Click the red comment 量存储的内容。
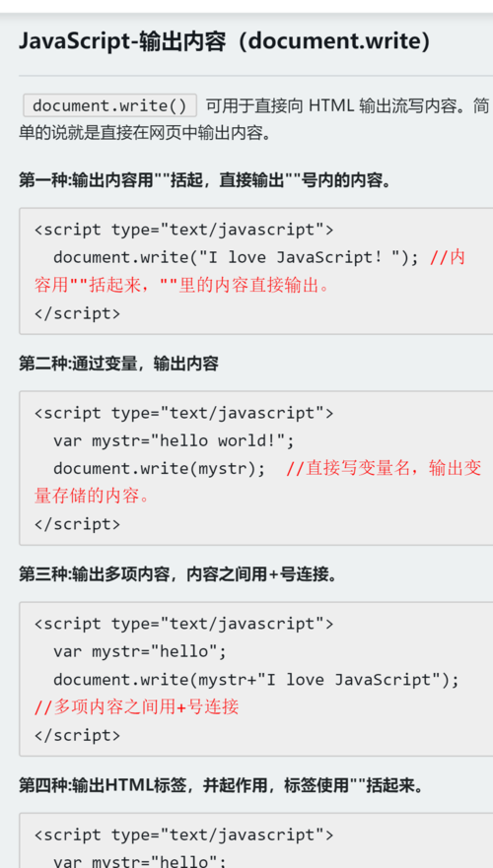493x868 pixels. pyautogui.click(x=92, y=496)
